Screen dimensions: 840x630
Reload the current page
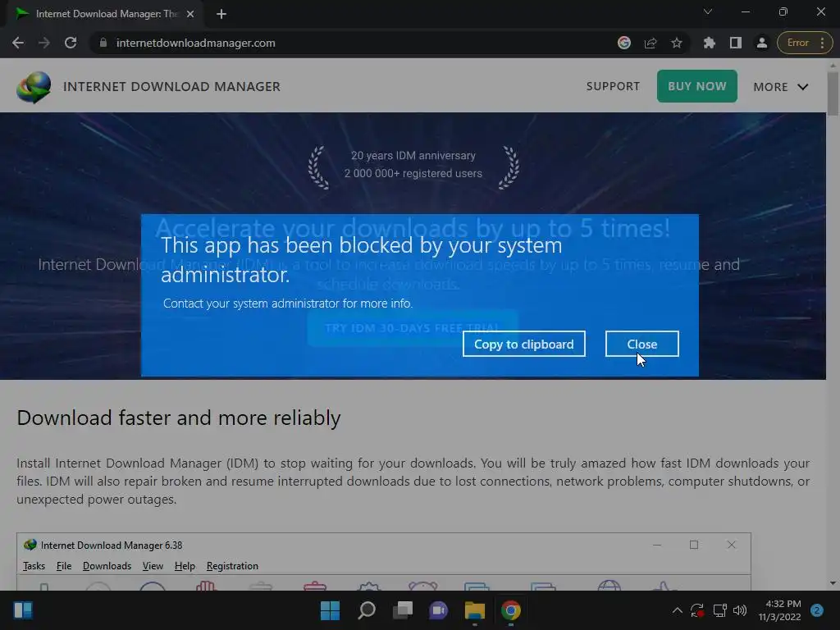tap(71, 43)
